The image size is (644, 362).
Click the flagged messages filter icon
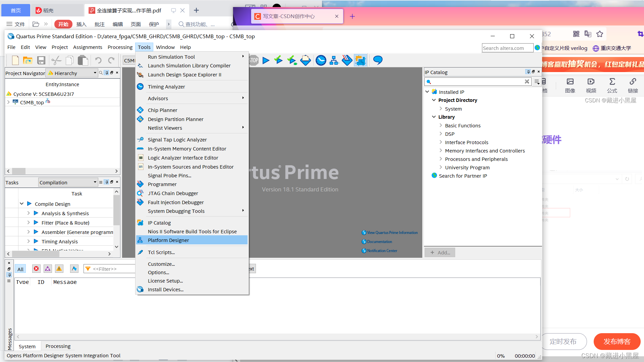pos(74,269)
